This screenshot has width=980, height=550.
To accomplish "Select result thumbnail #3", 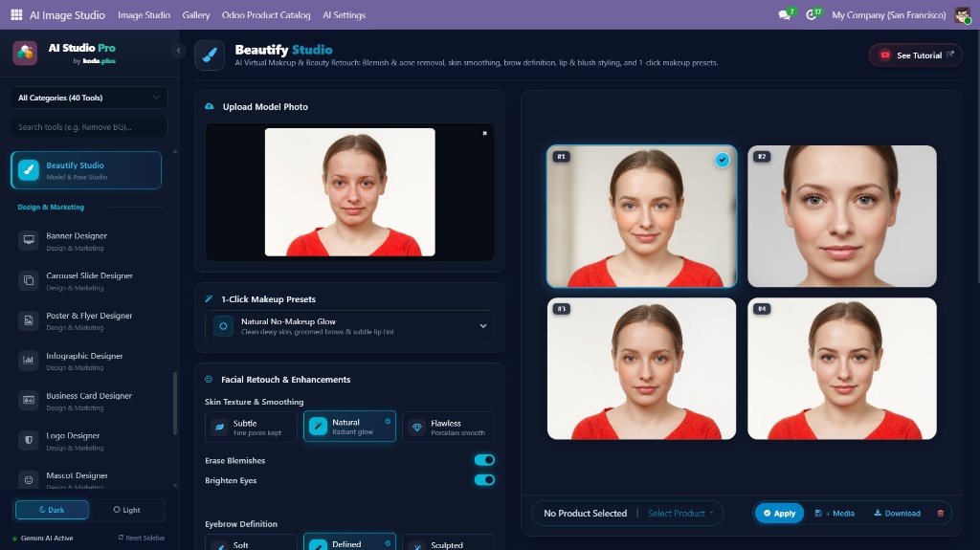I will click(641, 369).
